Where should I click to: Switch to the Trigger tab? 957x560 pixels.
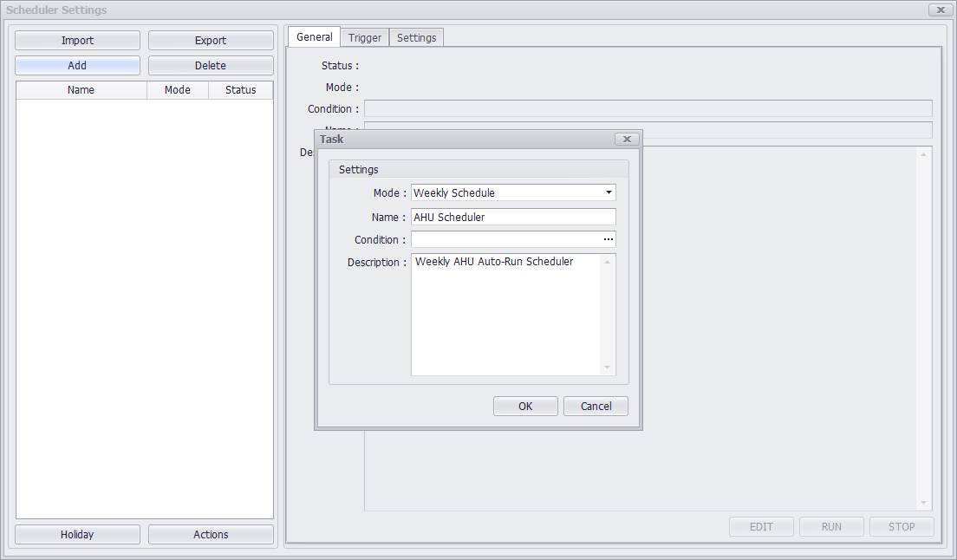365,37
